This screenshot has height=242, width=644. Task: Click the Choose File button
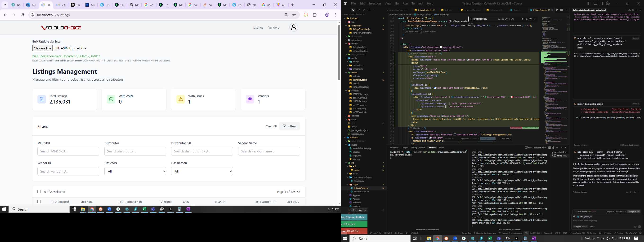point(43,48)
